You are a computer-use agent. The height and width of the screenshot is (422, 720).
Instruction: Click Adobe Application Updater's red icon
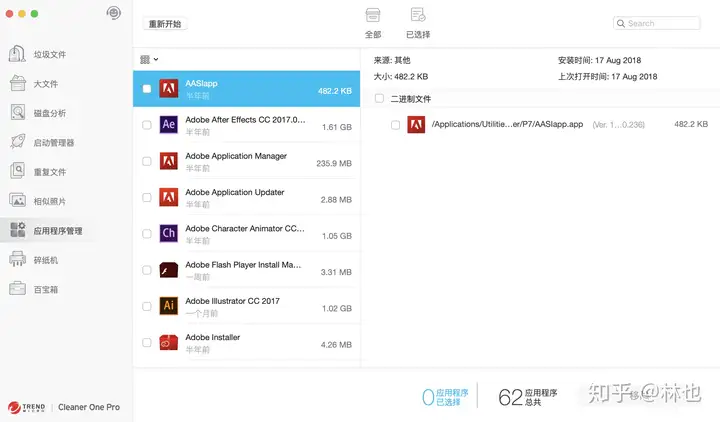[x=169, y=197]
